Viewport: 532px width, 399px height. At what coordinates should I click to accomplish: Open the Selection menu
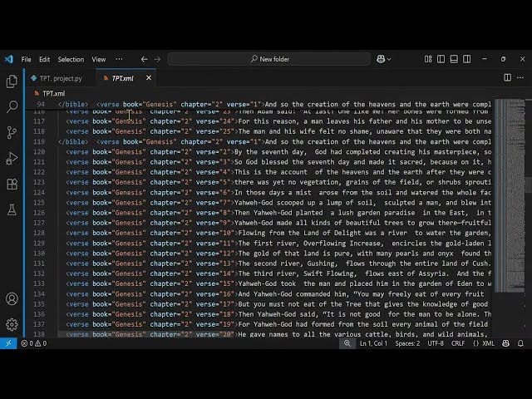point(71,59)
